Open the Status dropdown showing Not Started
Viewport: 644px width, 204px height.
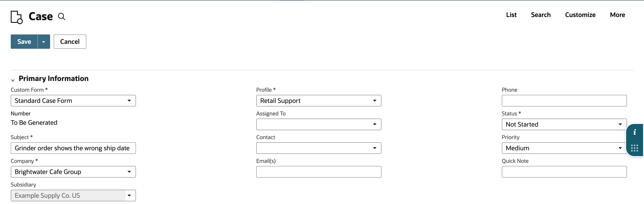click(x=564, y=124)
